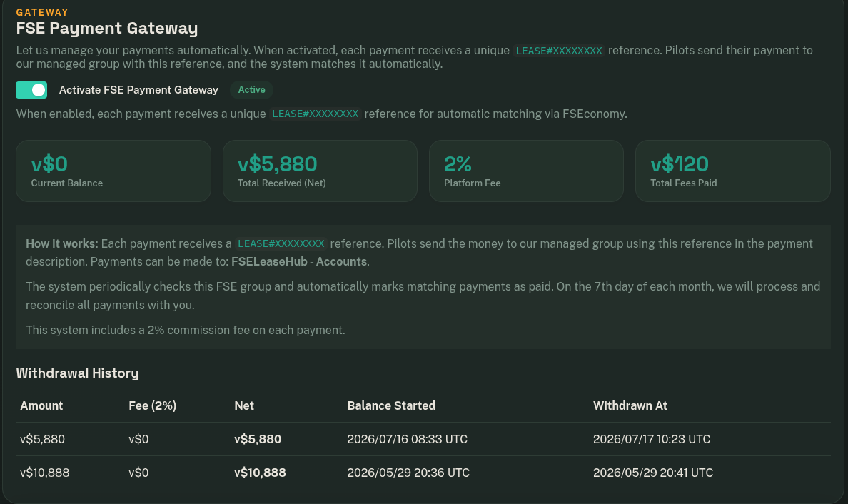The height and width of the screenshot is (504, 848).
Task: Click the Amount column header
Action: pos(41,405)
